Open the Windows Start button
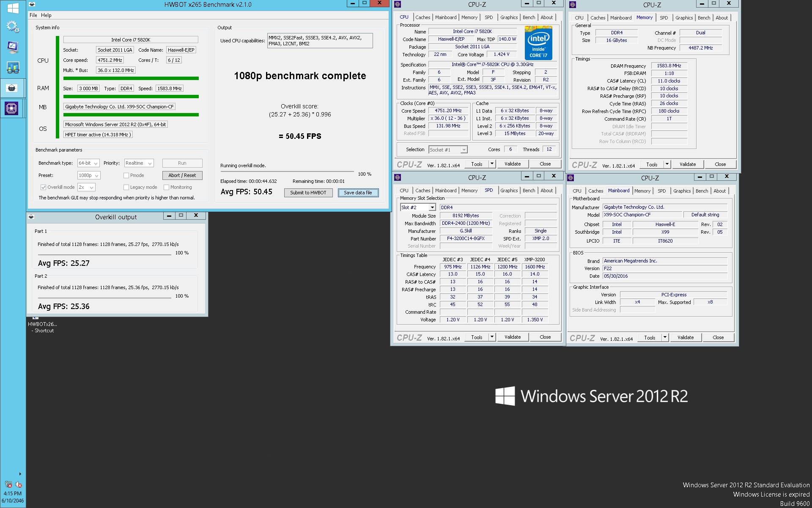The height and width of the screenshot is (508, 812). (x=13, y=8)
